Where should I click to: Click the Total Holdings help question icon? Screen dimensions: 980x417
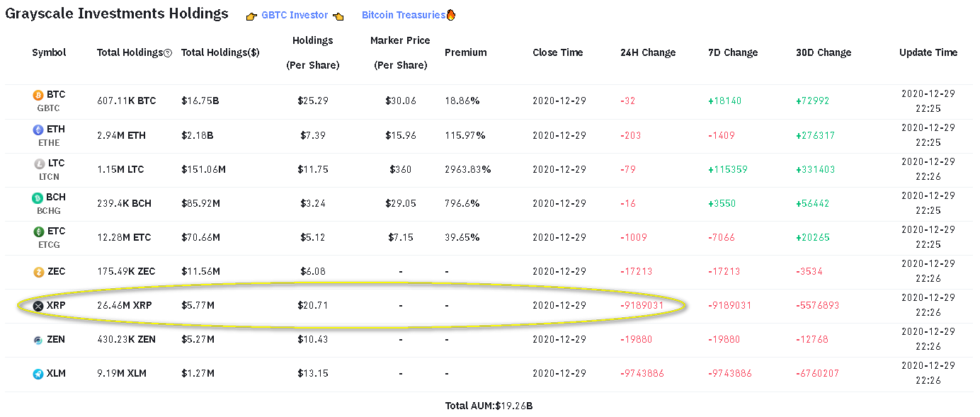[x=168, y=53]
